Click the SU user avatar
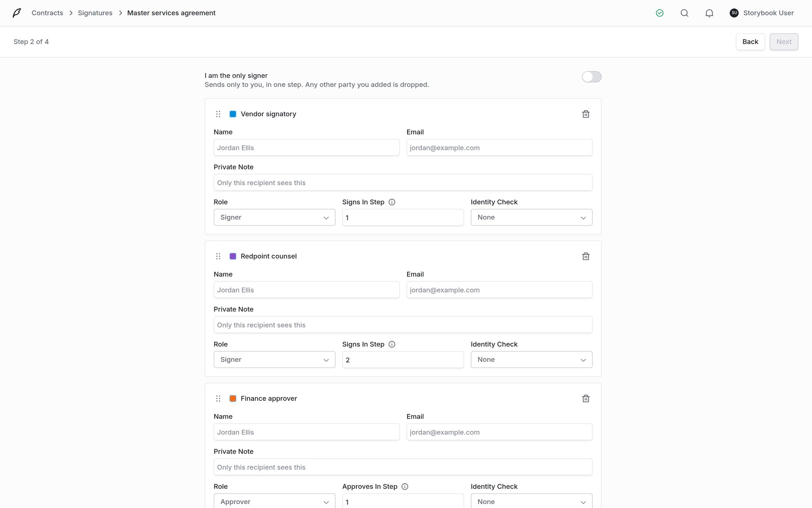 734,13
